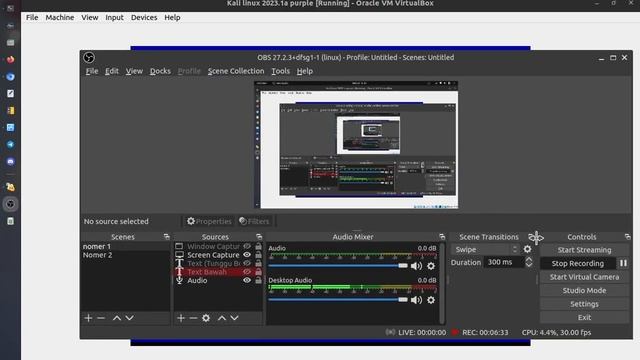Open the Edit menu in OBS
This screenshot has width=640, height=360.
point(112,71)
